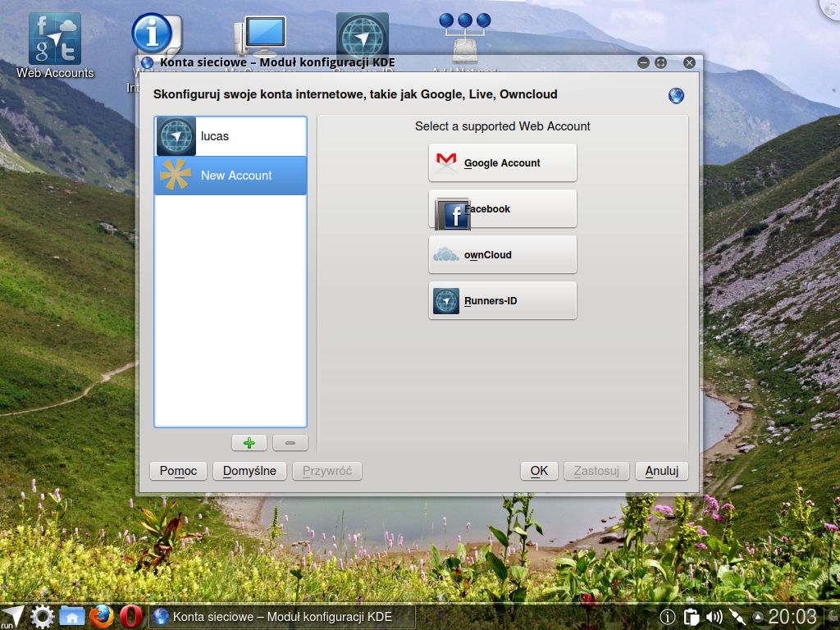840x630 pixels.
Task: Launch Firefox from the taskbar
Action: click(x=102, y=617)
